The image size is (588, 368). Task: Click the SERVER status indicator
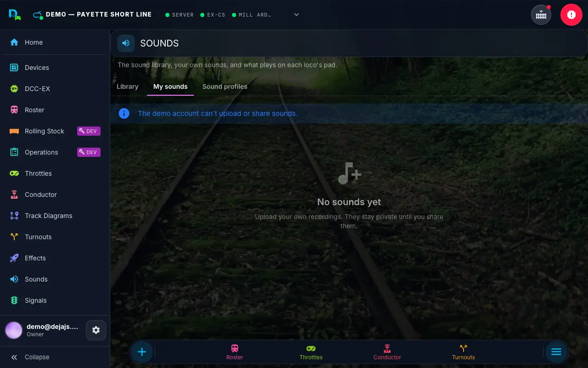pos(180,15)
